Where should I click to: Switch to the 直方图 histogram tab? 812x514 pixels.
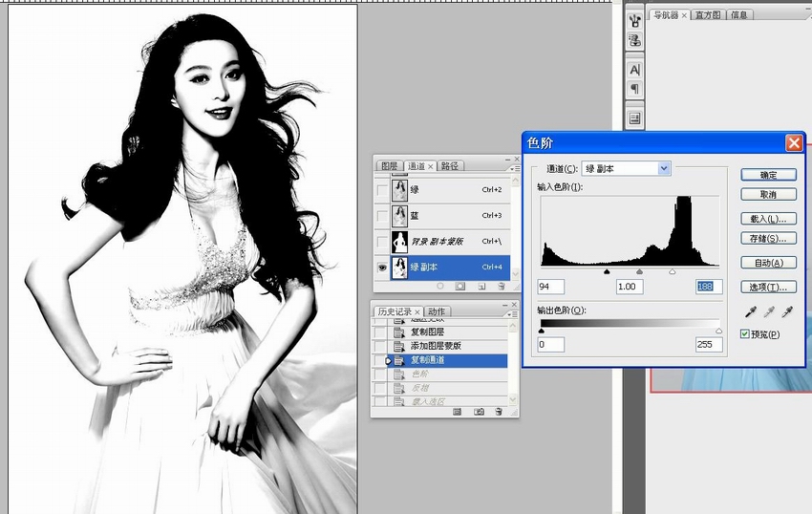click(708, 15)
